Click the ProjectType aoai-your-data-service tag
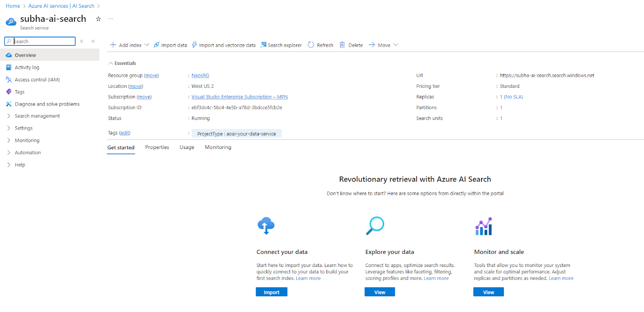 pos(237,134)
